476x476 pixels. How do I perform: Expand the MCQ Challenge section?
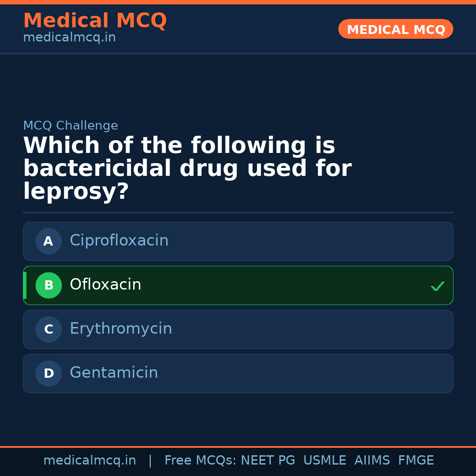pyautogui.click(x=71, y=126)
